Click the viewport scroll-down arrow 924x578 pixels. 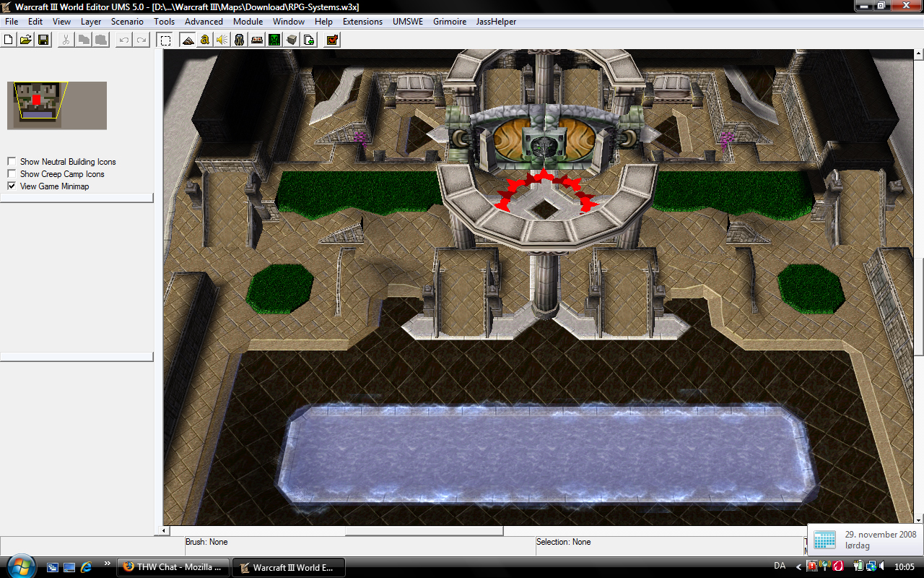[x=919, y=519]
